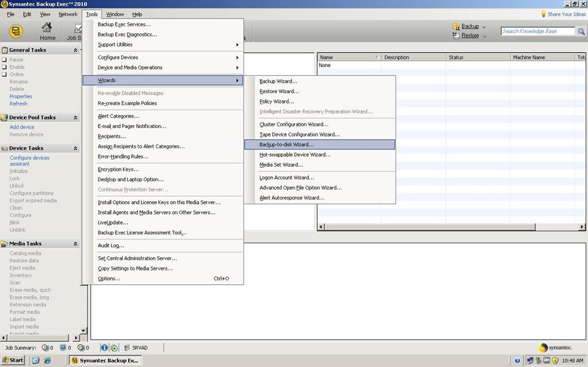Click the show desktop quick launch icon
The image size is (588, 367).
coord(36,360)
